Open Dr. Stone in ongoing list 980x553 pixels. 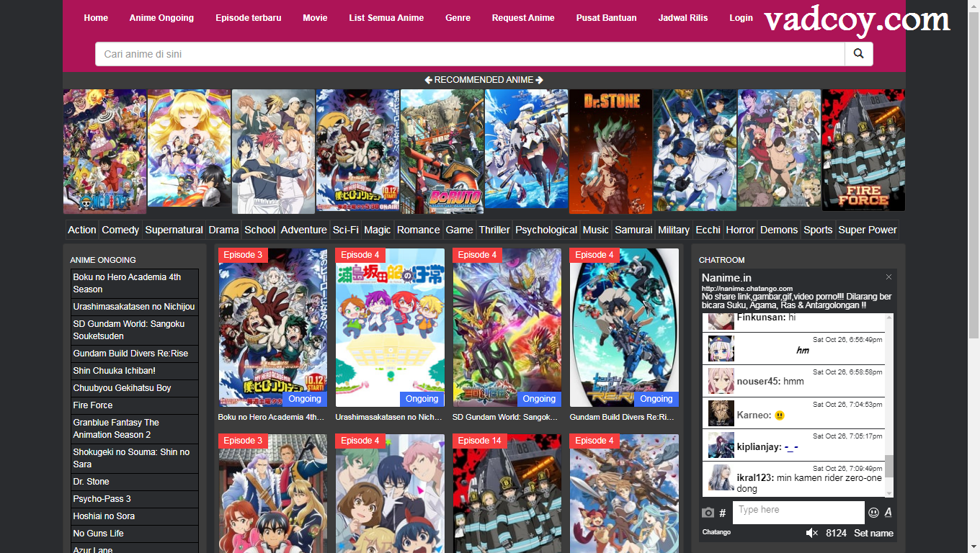[135, 482]
